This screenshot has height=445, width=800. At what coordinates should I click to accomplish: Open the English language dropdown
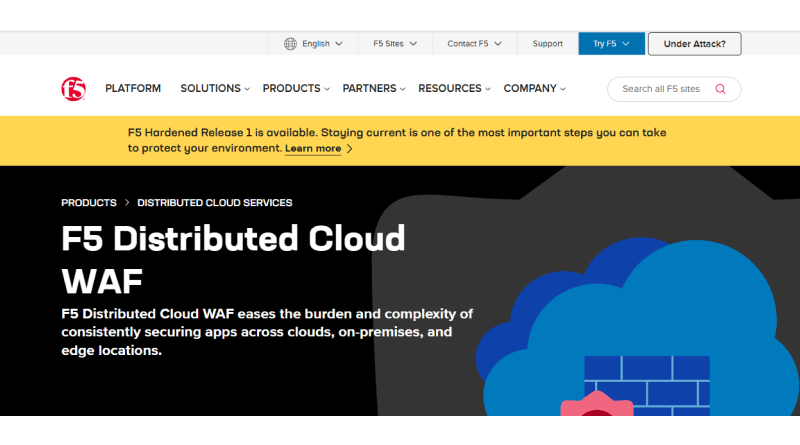[313, 44]
